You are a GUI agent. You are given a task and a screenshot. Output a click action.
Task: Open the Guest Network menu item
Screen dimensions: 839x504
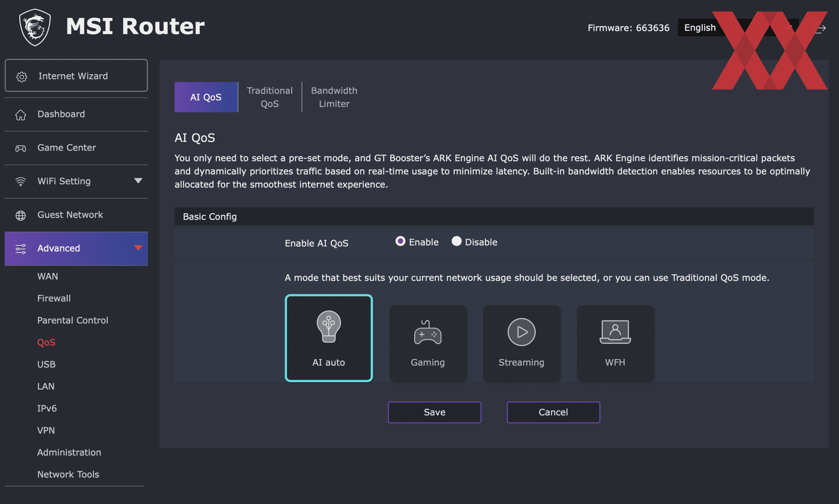tap(76, 215)
